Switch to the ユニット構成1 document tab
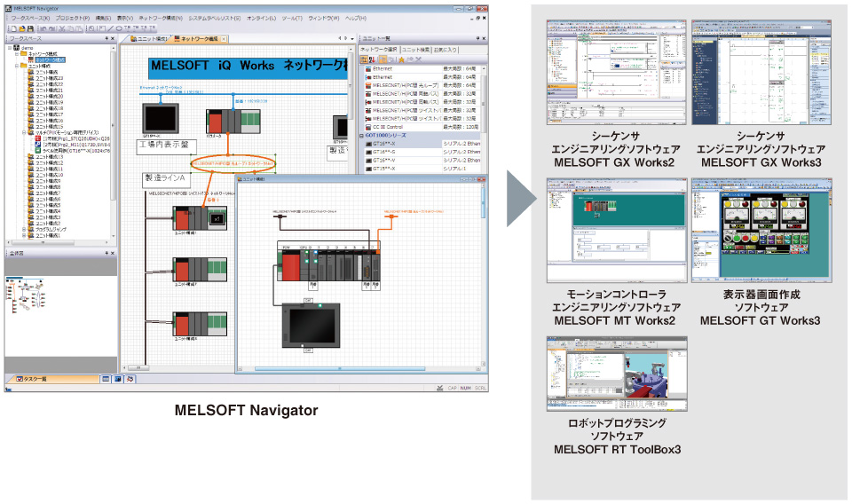The height and width of the screenshot is (504, 852). [148, 39]
